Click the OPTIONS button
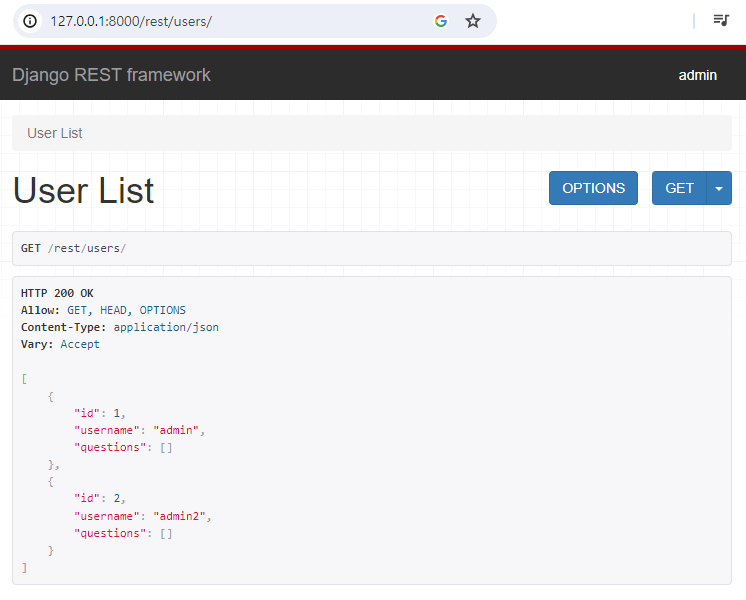This screenshot has height=600, width=746. coord(593,188)
